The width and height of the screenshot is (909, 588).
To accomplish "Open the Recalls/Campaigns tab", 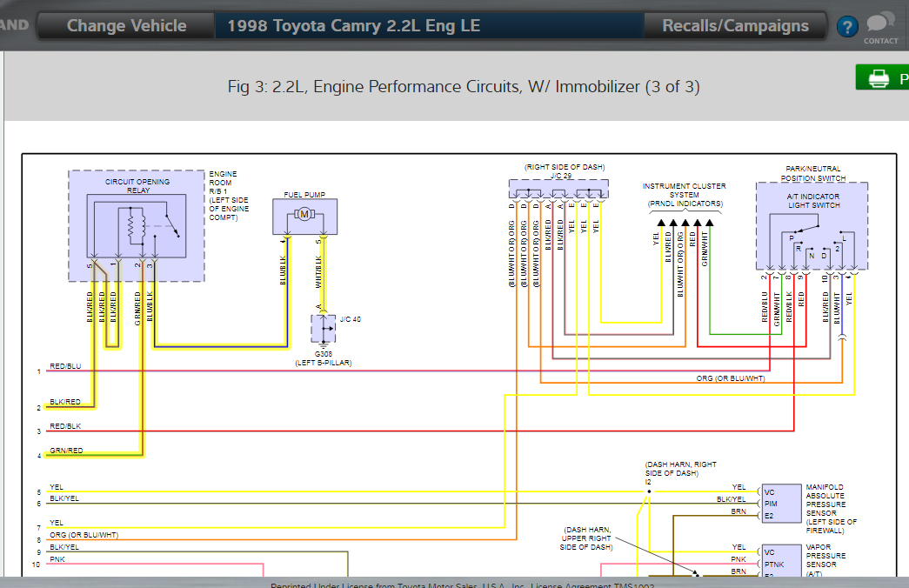I will click(735, 25).
